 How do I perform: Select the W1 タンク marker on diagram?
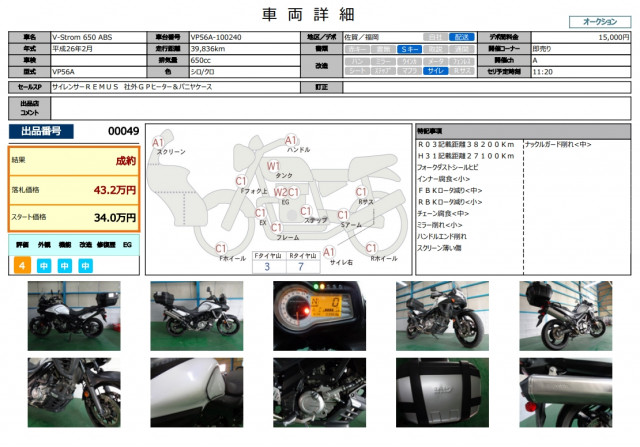[273, 165]
